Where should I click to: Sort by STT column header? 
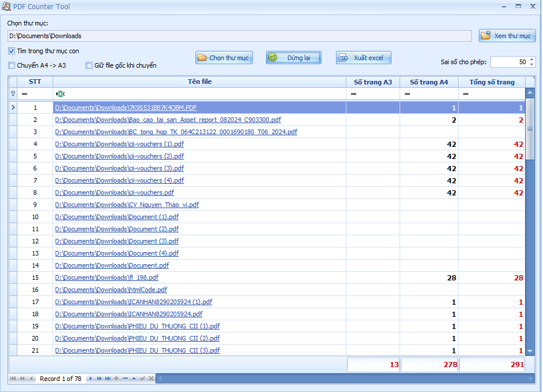35,82
